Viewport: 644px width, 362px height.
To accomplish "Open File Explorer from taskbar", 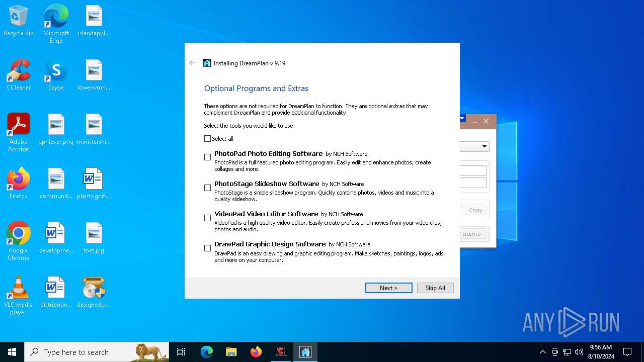I will pos(231,352).
